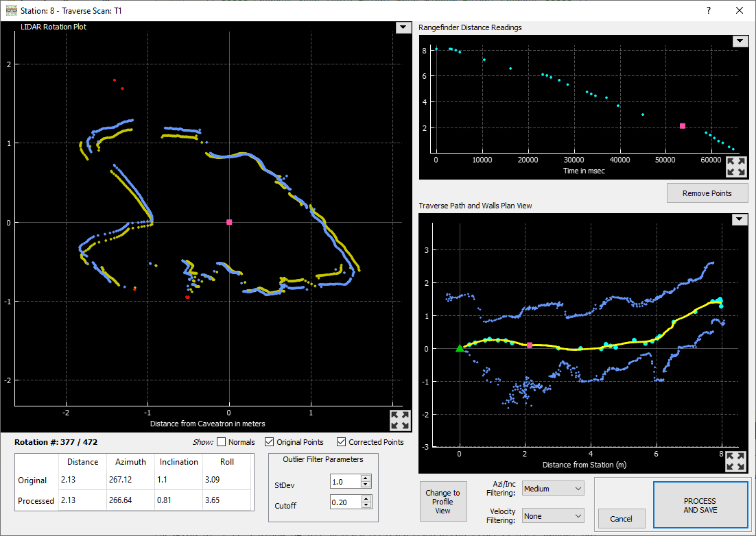
Task: Uncheck the Original Points checkbox
Action: (x=270, y=442)
